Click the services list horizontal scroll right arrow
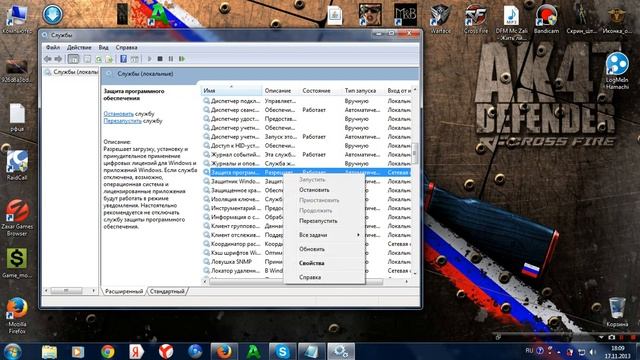The image size is (640, 360). 407,282
